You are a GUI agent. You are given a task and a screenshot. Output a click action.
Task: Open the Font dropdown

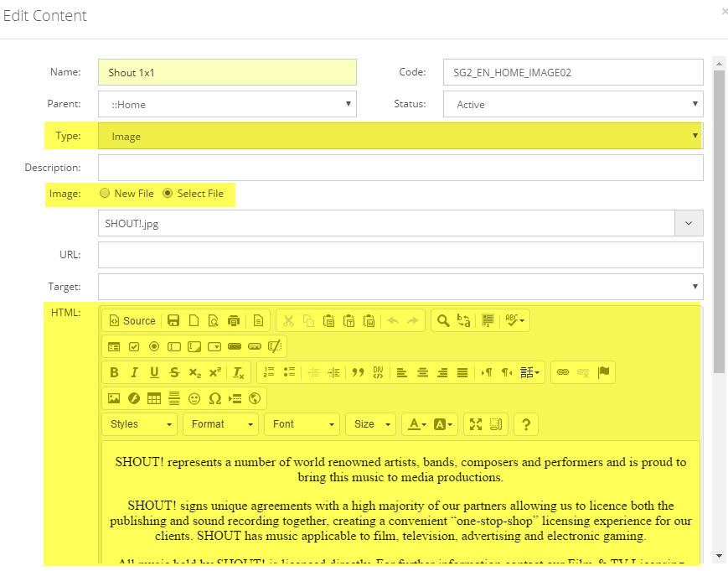tap(302, 424)
